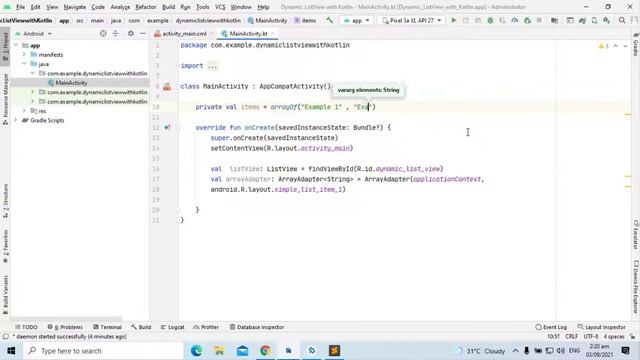The width and height of the screenshot is (640, 360).
Task: Click the read-only lock icon in the status bar
Action: tap(632, 337)
